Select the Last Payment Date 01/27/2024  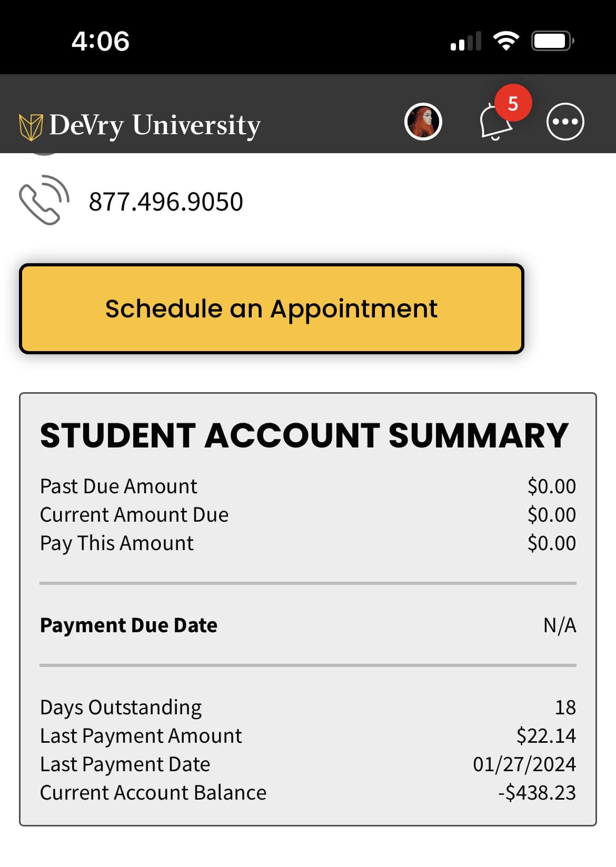[524, 764]
